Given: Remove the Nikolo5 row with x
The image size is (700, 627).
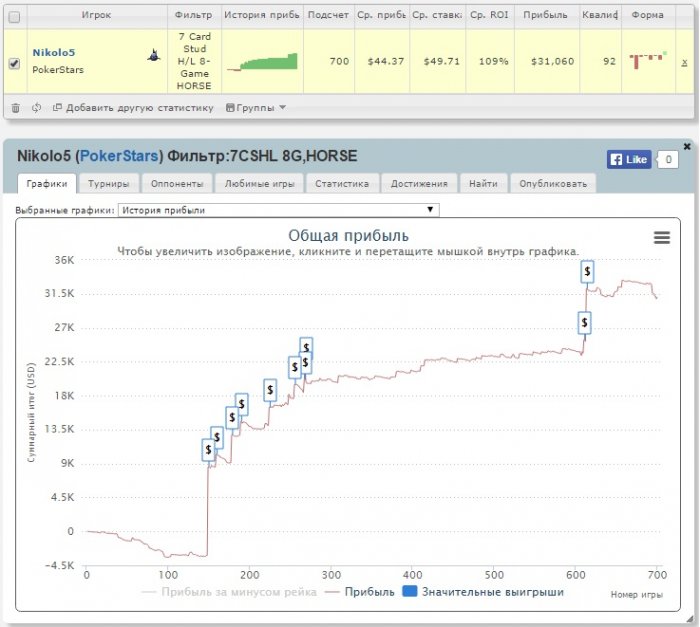Looking at the screenshot, I should point(684,62).
